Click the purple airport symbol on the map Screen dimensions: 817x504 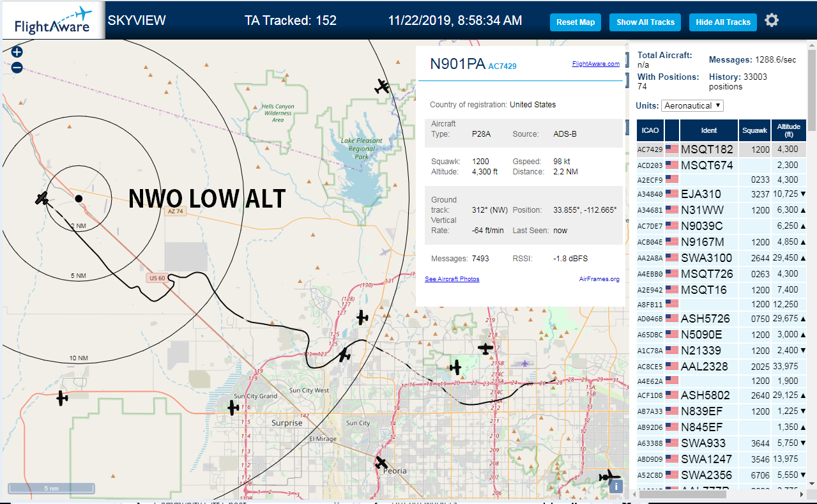click(x=524, y=363)
